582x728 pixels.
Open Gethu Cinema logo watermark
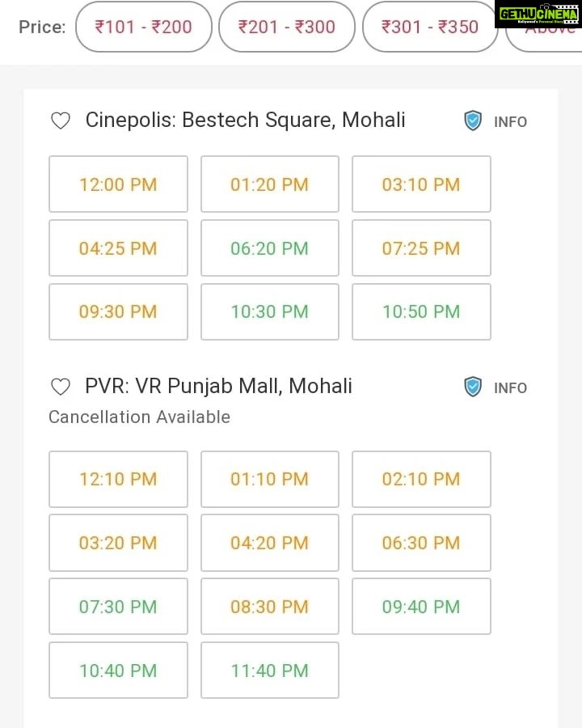tap(538, 15)
